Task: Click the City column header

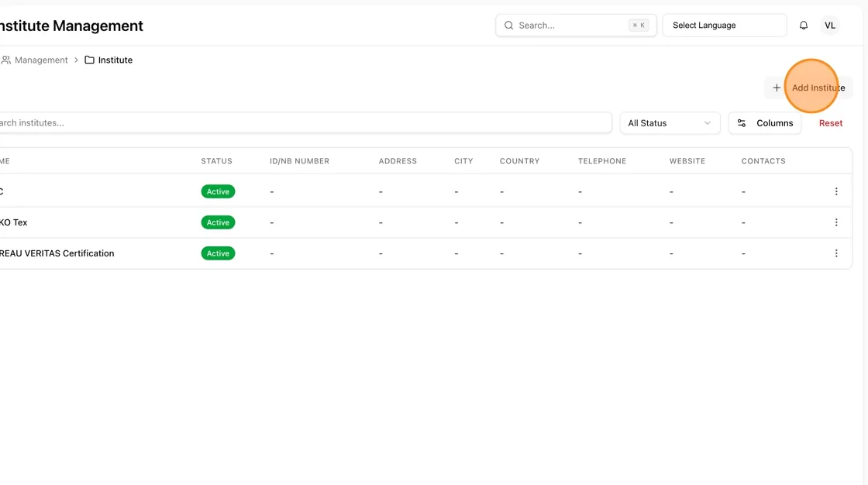Action: coord(463,161)
